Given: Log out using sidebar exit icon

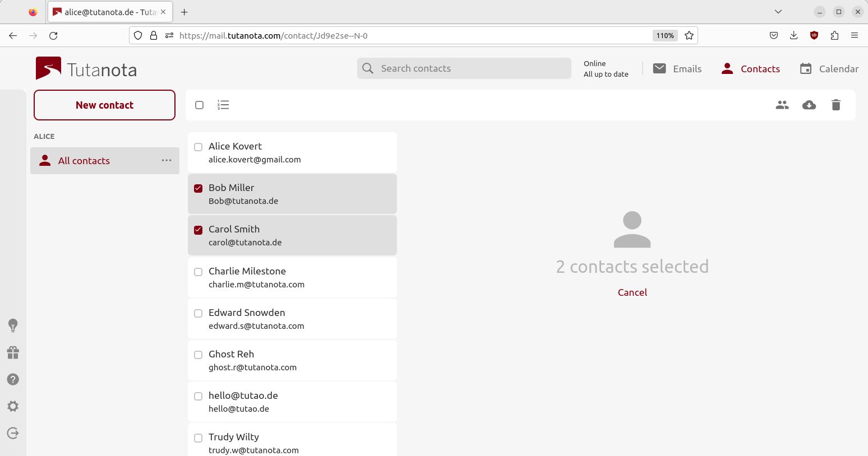Looking at the screenshot, I should 13,433.
